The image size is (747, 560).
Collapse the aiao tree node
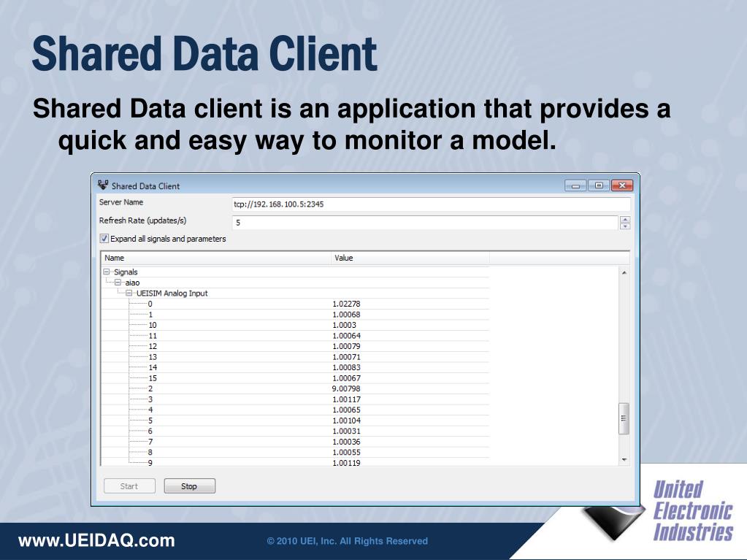[x=118, y=283]
